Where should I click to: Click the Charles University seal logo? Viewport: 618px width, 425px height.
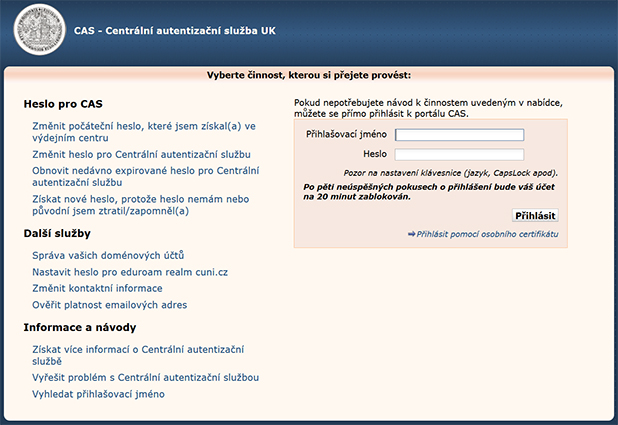[x=39, y=30]
